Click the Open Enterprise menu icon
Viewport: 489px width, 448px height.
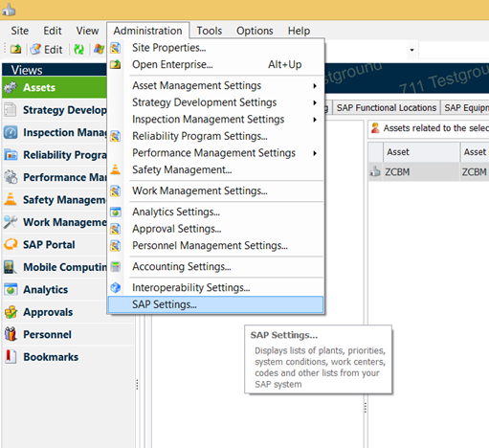click(x=115, y=64)
